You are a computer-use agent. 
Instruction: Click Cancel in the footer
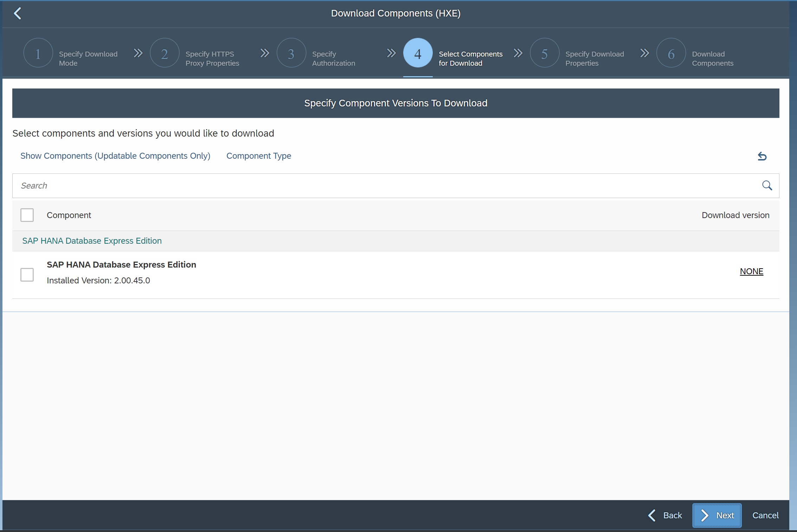tap(765, 515)
